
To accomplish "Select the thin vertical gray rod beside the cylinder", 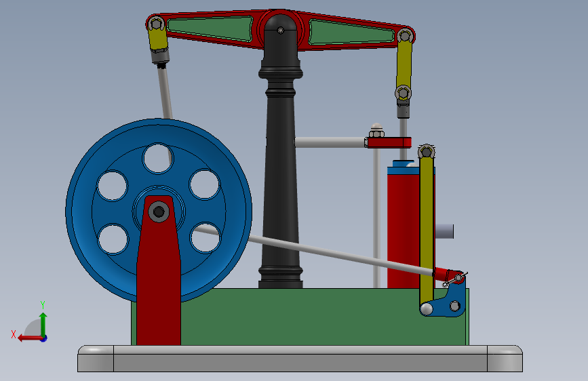I will pos(376,218).
